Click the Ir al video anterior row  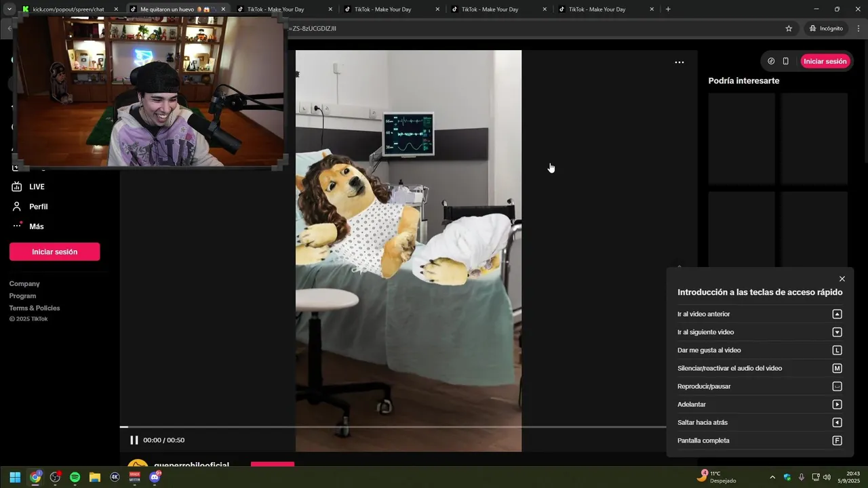click(x=759, y=314)
